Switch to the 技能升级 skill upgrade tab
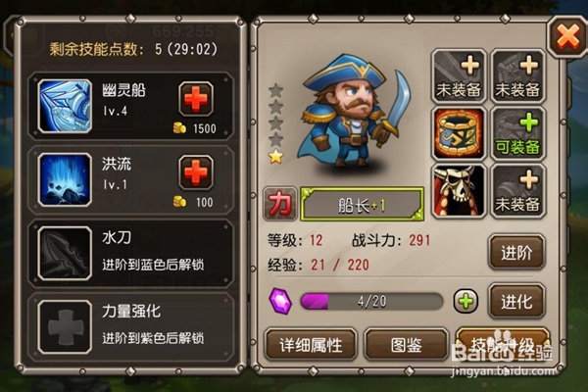 click(x=503, y=344)
